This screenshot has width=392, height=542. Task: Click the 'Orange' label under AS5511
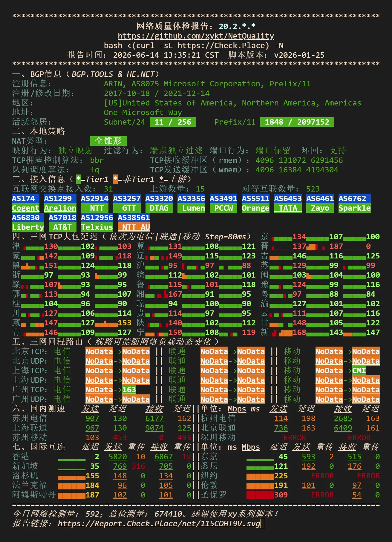[x=256, y=208]
